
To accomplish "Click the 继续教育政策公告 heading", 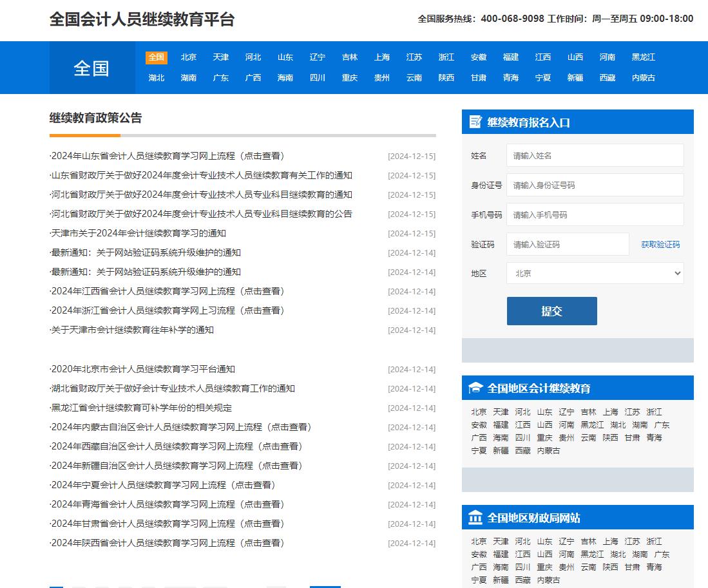I will [96, 118].
